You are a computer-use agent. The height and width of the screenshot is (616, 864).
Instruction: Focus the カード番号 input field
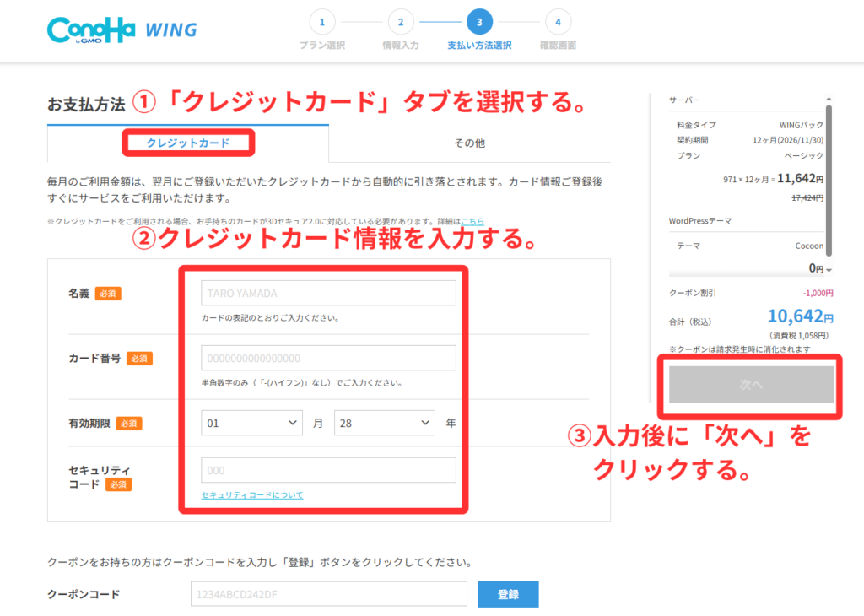(x=328, y=358)
